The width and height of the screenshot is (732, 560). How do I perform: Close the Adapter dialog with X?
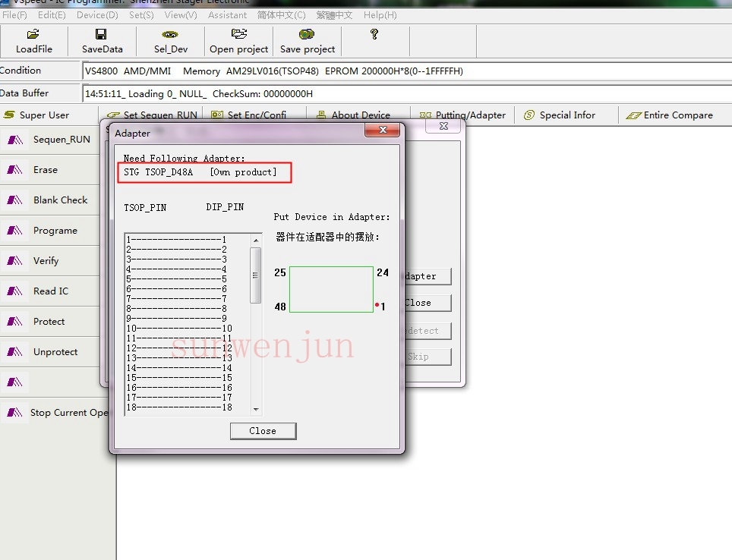coord(382,132)
